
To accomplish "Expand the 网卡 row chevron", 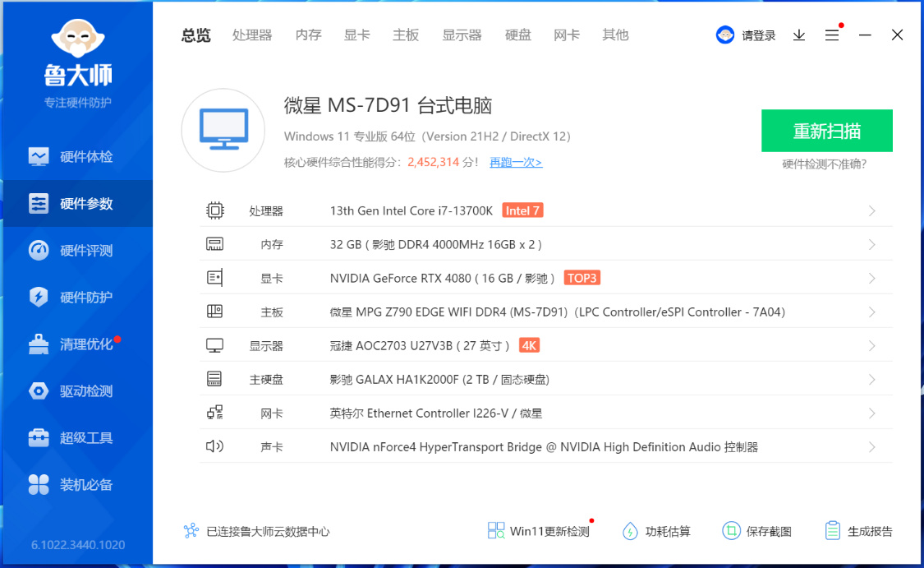I will [x=872, y=413].
